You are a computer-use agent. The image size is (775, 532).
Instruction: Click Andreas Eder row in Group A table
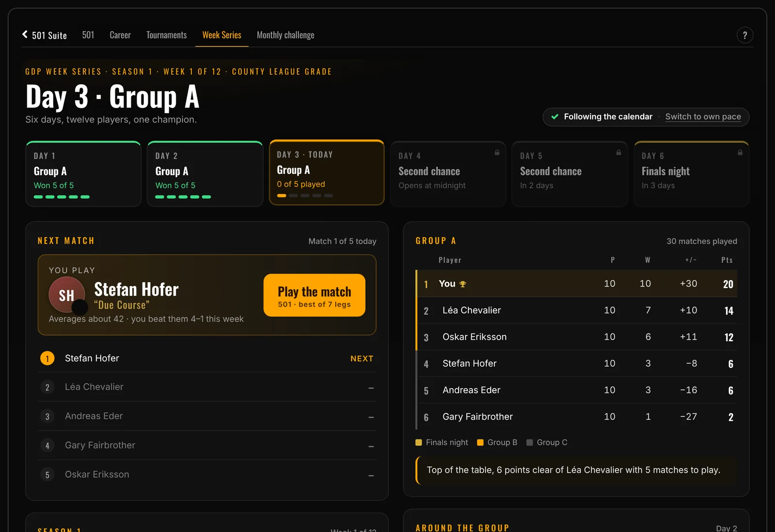pyautogui.click(x=576, y=390)
